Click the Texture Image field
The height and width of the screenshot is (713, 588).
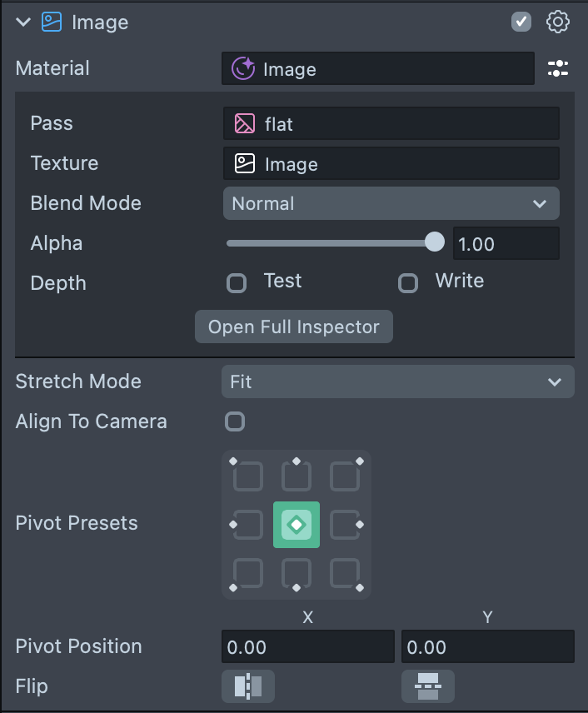click(391, 164)
